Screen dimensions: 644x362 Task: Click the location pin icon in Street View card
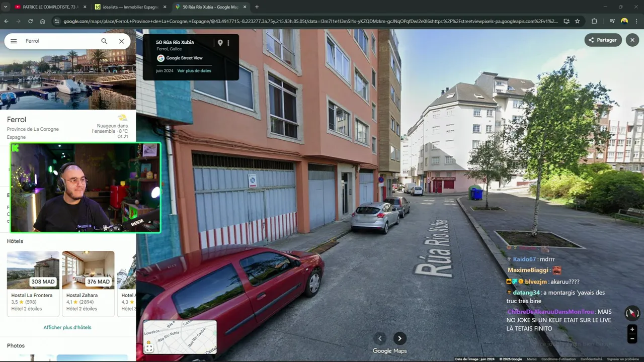220,43
